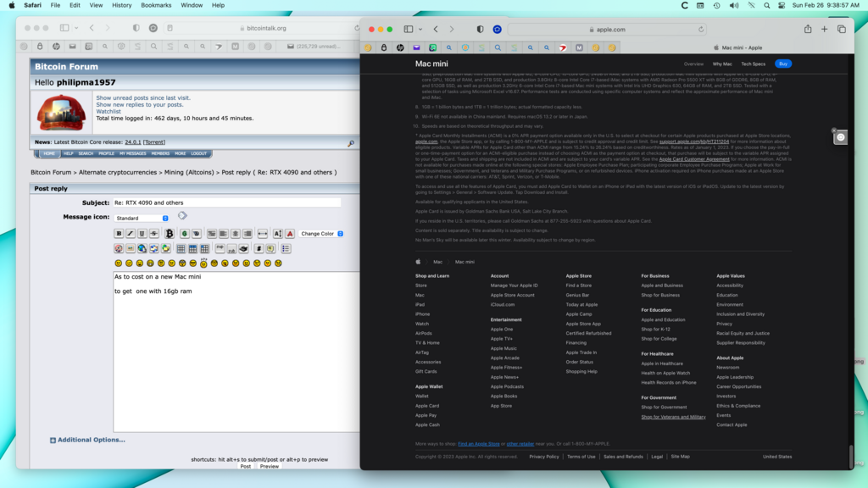Screen dimensions: 868x488
Task: Open Certified Refurbished in the Apple footer
Action: (x=588, y=333)
